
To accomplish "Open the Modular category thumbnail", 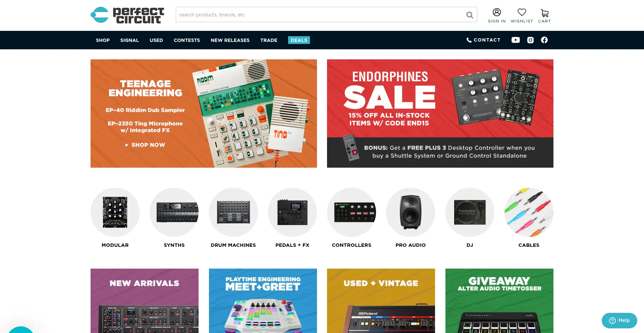I will pyautogui.click(x=115, y=212).
